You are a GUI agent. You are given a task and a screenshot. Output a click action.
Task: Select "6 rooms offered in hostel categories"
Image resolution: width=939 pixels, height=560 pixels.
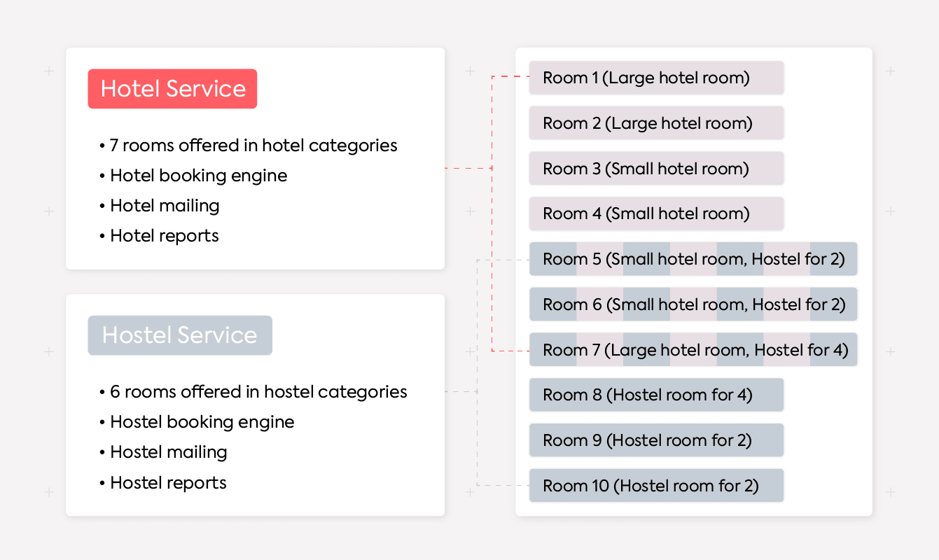tap(258, 392)
